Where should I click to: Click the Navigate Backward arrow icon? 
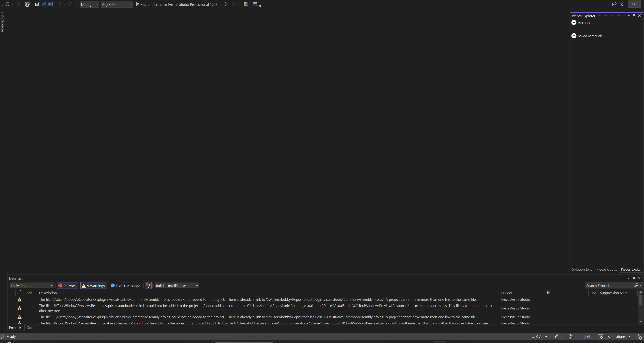7,4
